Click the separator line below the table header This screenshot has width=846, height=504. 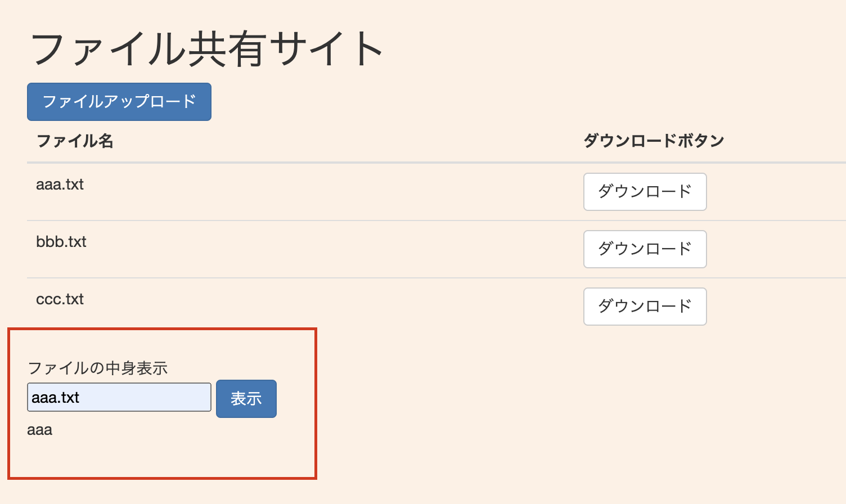click(x=337, y=163)
